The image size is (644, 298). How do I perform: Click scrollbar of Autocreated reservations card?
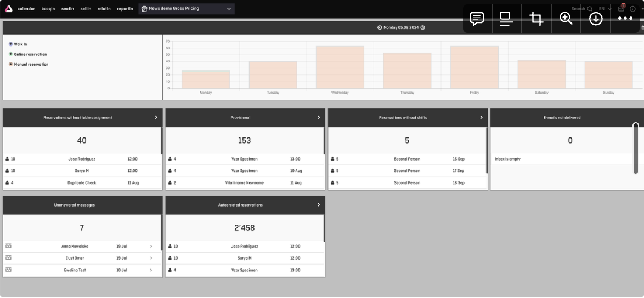(x=324, y=228)
